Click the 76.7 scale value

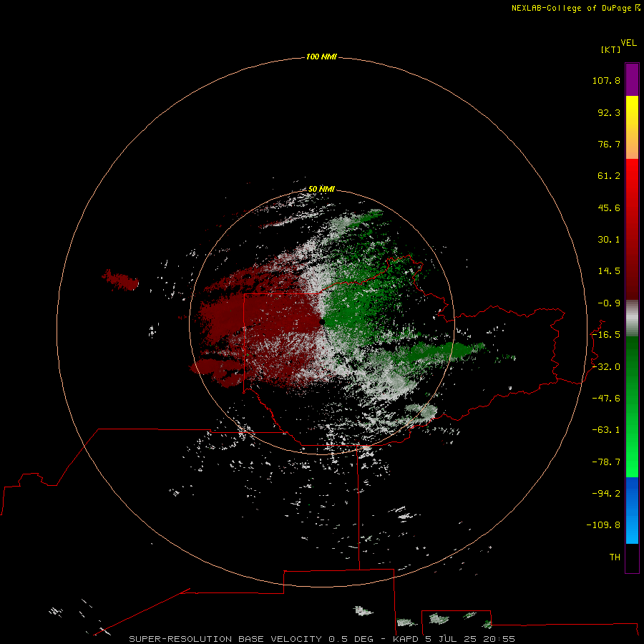point(609,144)
